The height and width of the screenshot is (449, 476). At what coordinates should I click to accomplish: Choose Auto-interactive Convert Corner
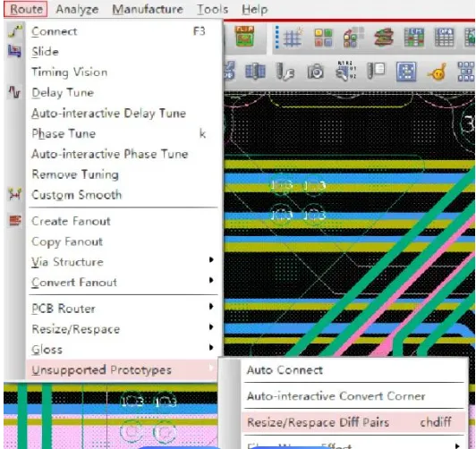pyautogui.click(x=353, y=396)
